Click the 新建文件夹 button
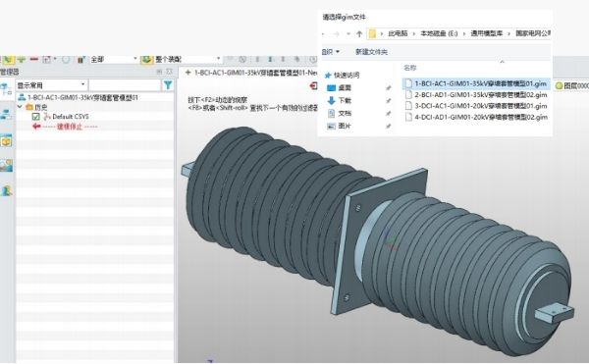Image resolution: width=589 pixels, height=364 pixels. coord(371,52)
